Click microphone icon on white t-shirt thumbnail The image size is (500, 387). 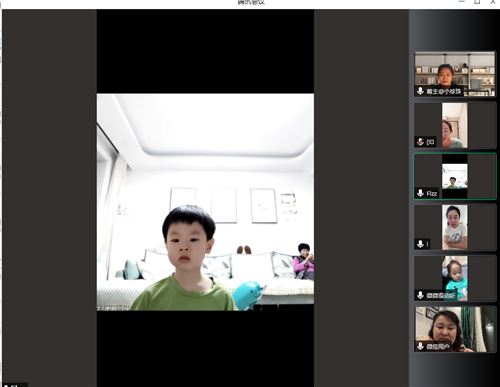[420, 244]
